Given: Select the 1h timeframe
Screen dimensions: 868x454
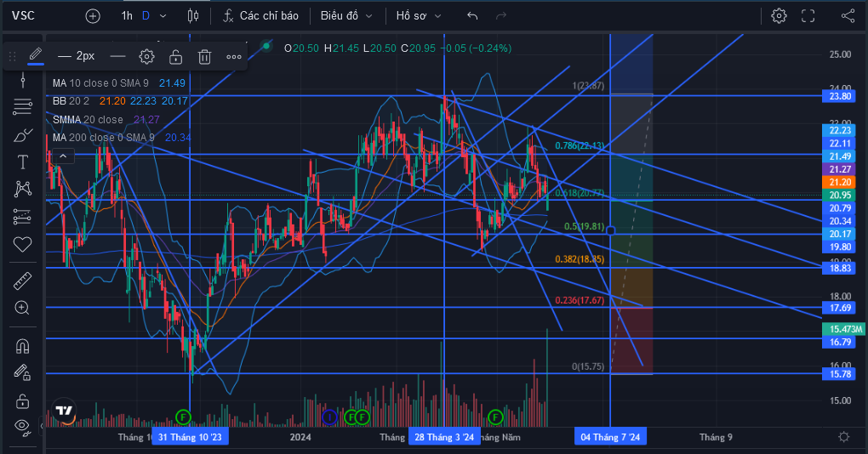Looking at the screenshot, I should [x=127, y=16].
